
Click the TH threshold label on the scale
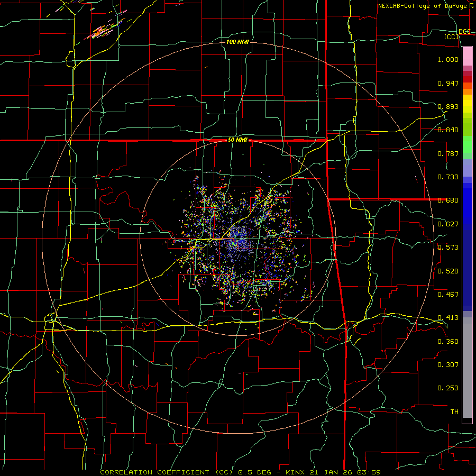coord(454,411)
